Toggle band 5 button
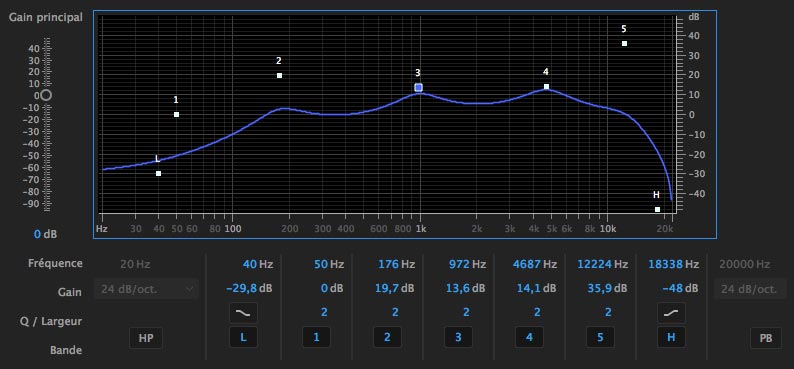 click(x=600, y=337)
